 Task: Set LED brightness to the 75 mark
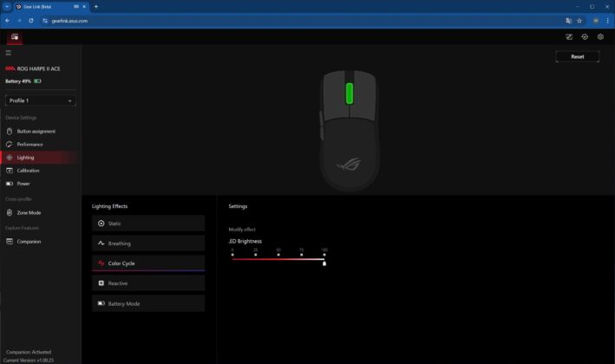[x=301, y=255]
